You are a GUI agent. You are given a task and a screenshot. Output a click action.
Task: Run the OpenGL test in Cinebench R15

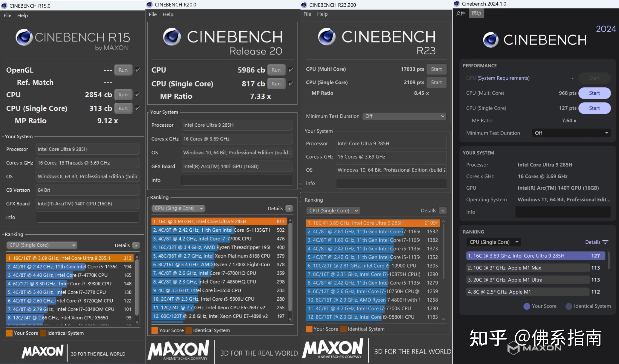[x=123, y=70]
